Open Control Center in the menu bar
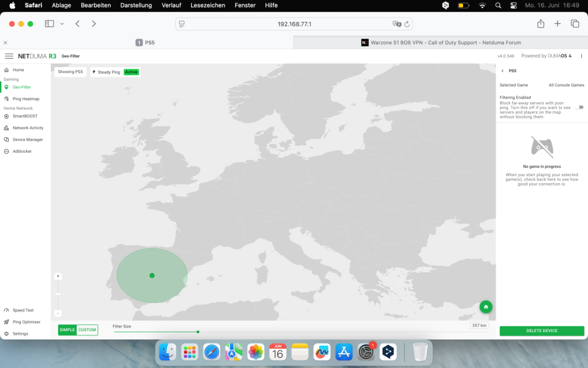Screen dimensions: 588x368 [x=514, y=5]
